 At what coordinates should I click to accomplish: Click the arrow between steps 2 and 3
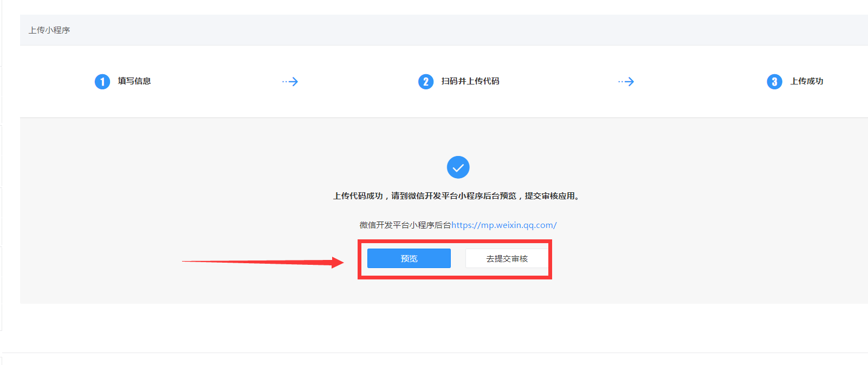(x=626, y=82)
